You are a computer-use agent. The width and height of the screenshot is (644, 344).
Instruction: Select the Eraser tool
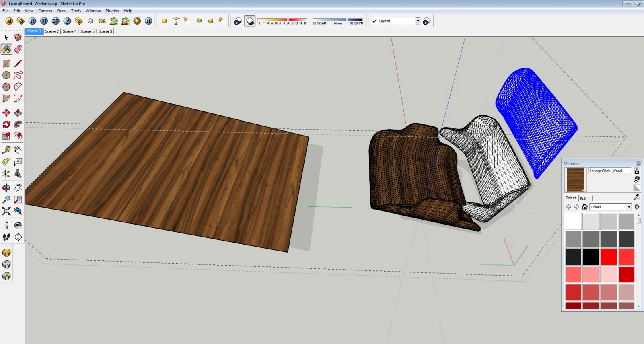(18, 49)
